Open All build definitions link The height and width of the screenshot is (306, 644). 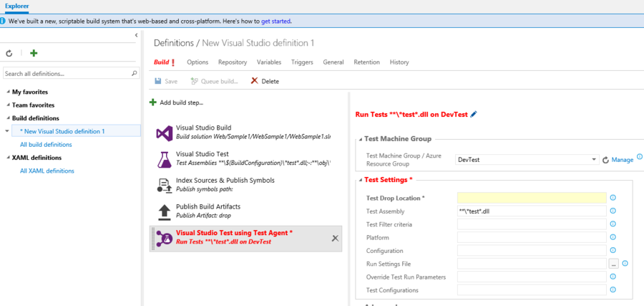click(46, 144)
